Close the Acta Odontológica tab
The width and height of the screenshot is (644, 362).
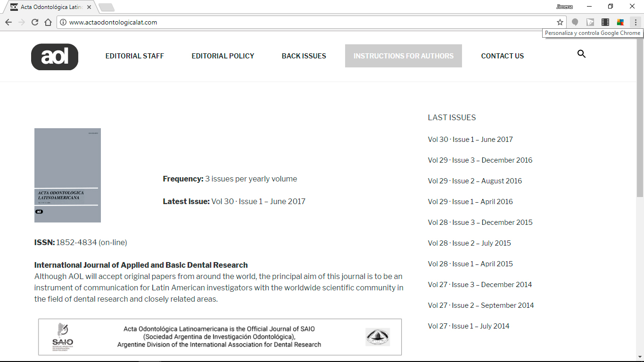click(89, 7)
